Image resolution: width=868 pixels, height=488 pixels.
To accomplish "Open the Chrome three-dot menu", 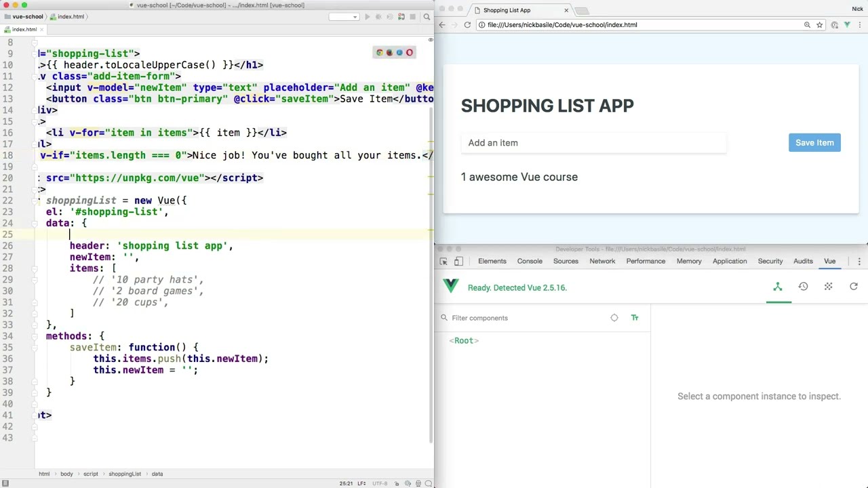I will click(859, 25).
